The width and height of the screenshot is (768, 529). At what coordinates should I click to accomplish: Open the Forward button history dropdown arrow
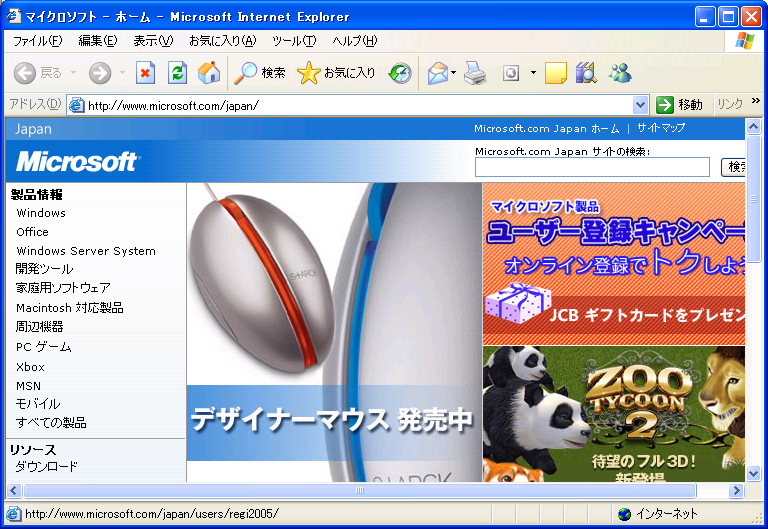[122, 73]
